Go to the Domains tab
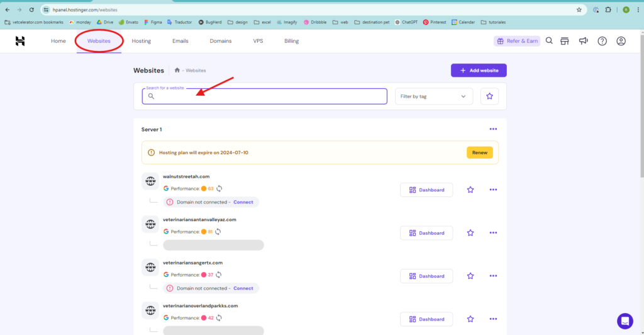Screen dimensions: 644x335 click(x=221, y=41)
